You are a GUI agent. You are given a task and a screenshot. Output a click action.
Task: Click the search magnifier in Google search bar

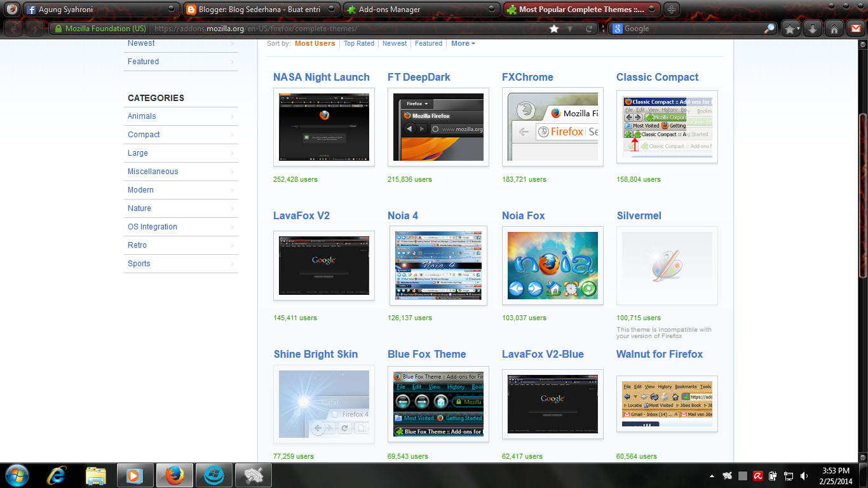(x=770, y=29)
